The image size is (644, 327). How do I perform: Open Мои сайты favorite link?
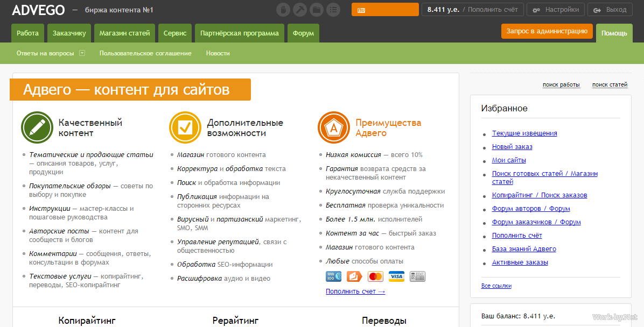tap(509, 160)
